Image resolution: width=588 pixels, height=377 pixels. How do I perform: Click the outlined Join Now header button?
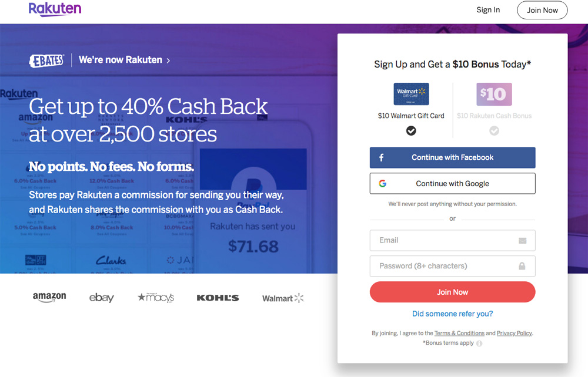[542, 10]
